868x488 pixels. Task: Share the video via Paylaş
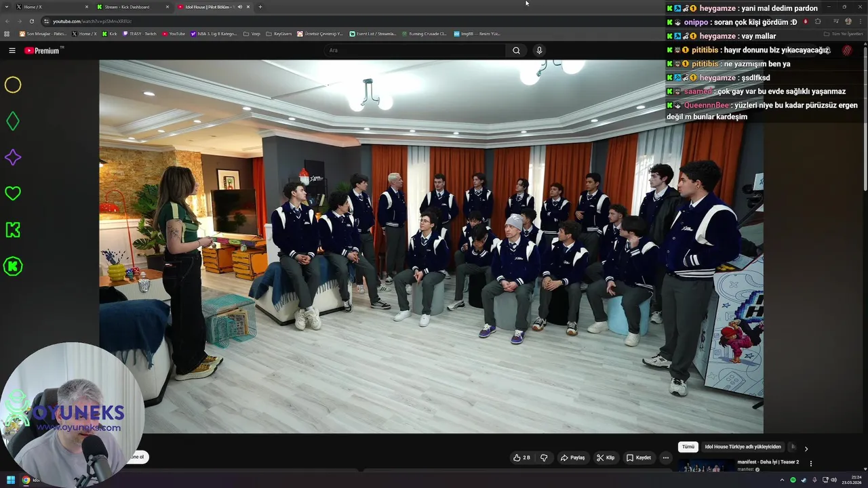573,457
